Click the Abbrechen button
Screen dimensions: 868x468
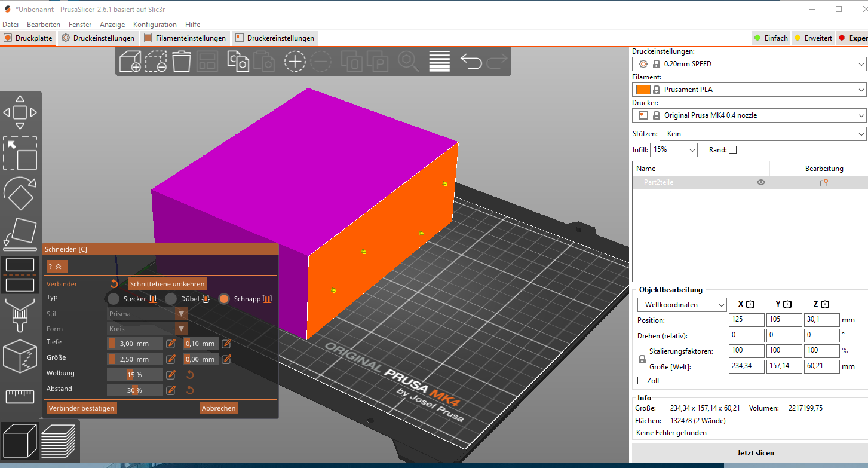tap(219, 408)
